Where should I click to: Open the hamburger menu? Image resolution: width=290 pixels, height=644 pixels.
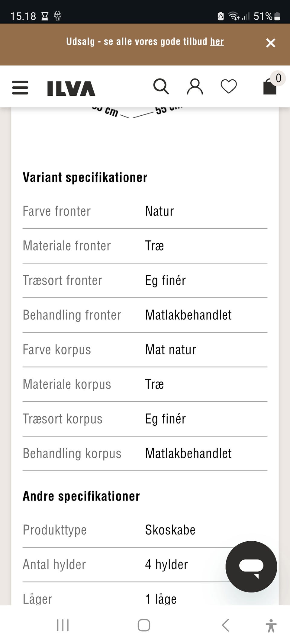point(20,88)
